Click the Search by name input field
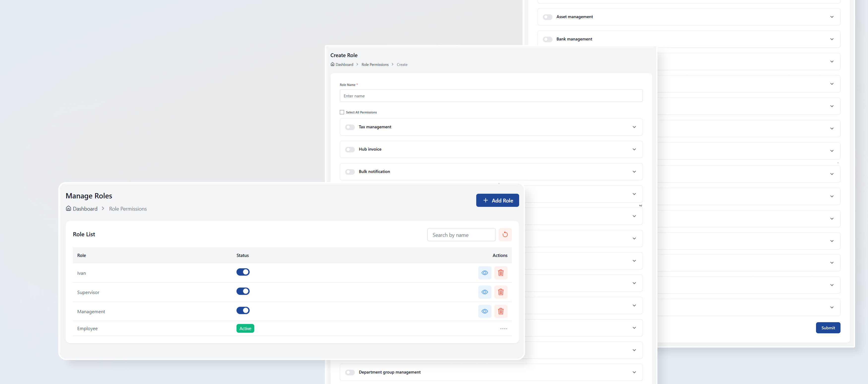 click(x=461, y=235)
